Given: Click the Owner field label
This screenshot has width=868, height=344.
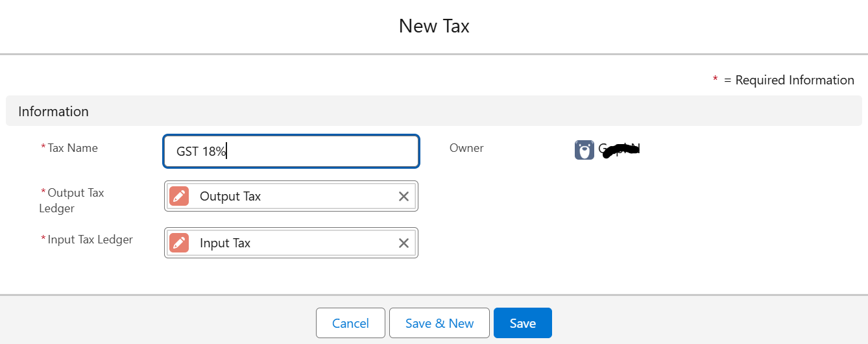Looking at the screenshot, I should pyautogui.click(x=466, y=148).
